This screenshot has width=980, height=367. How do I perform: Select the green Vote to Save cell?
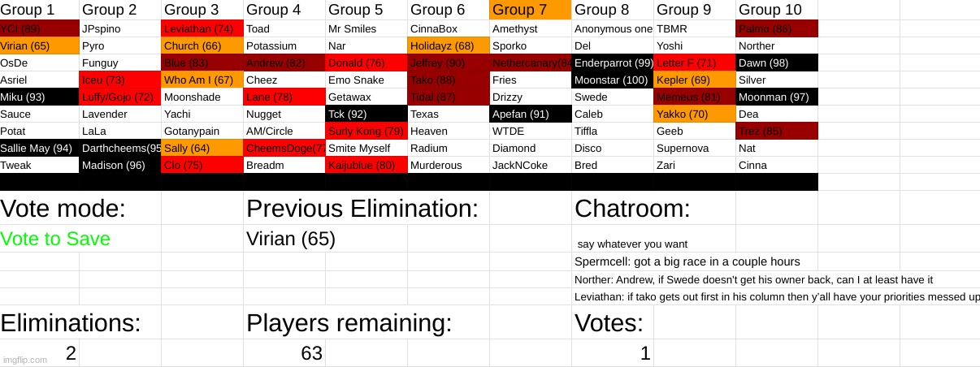[x=55, y=240]
